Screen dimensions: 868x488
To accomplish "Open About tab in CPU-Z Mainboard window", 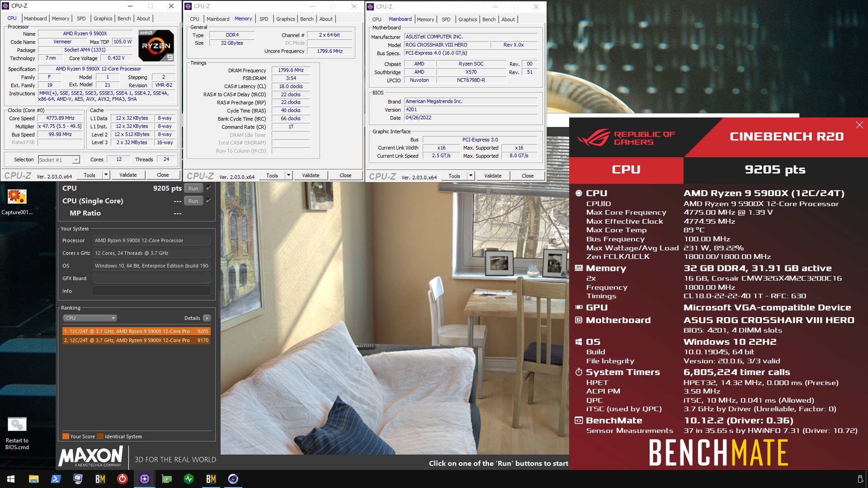I will (x=508, y=19).
